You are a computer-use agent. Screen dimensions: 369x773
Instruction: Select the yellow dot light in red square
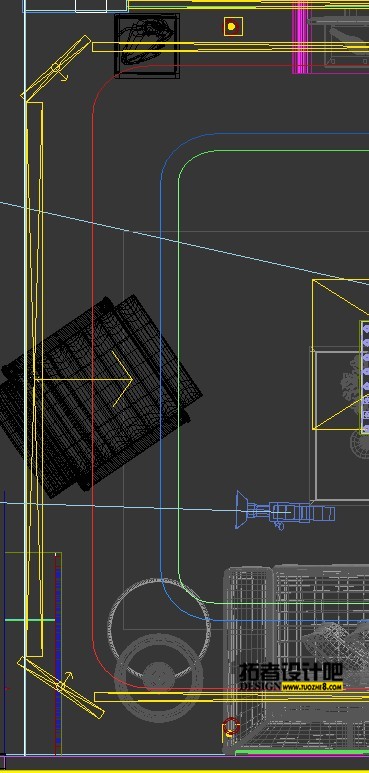pos(232,26)
